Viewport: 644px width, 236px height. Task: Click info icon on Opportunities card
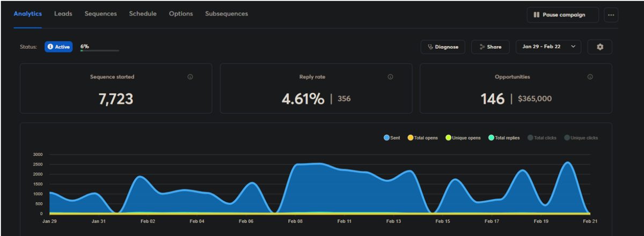click(x=590, y=77)
